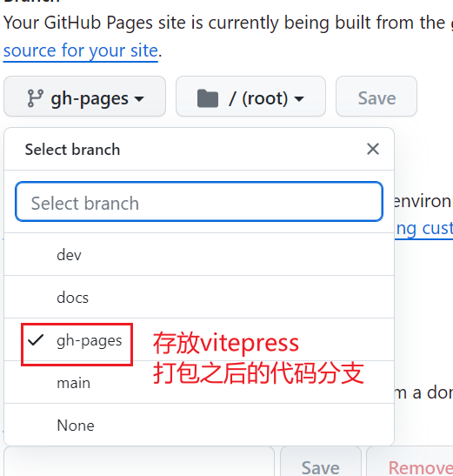
Task: Select the main branch
Action: (x=199, y=383)
